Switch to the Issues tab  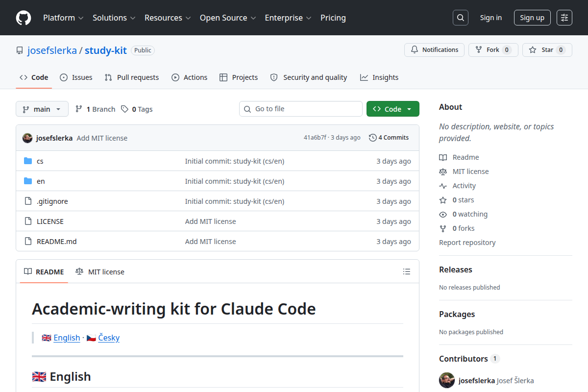click(x=76, y=77)
